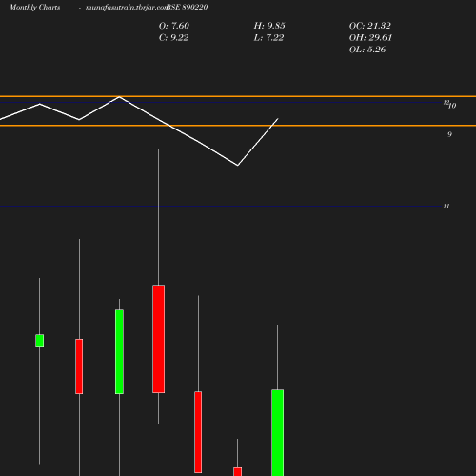This screenshot has width=476, height=476.
Task: Select the high value "H: 9.85"
Action: click(269, 26)
